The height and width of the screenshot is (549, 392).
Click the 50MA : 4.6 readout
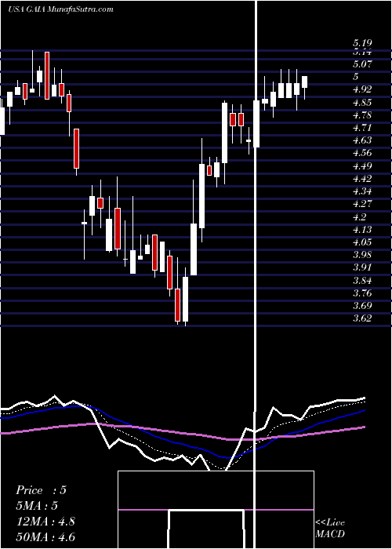45,536
